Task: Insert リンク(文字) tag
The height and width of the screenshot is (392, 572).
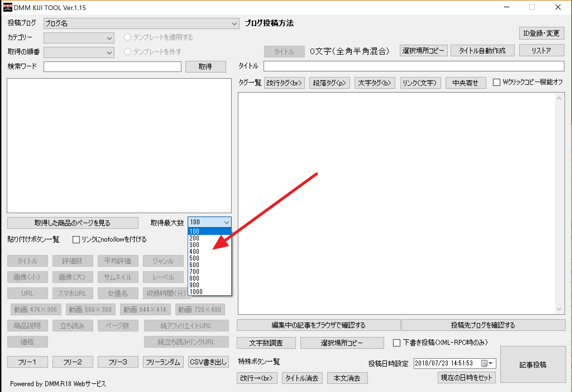Action: pos(420,83)
